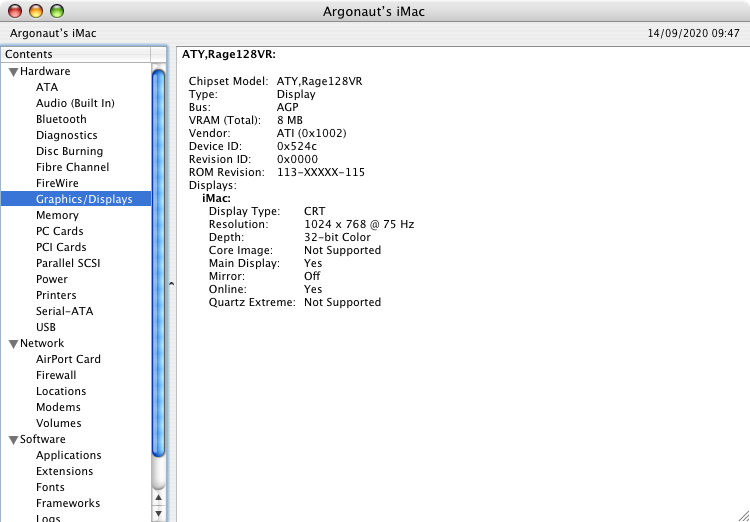Click the sidebar scroll up arrow

pos(158,498)
